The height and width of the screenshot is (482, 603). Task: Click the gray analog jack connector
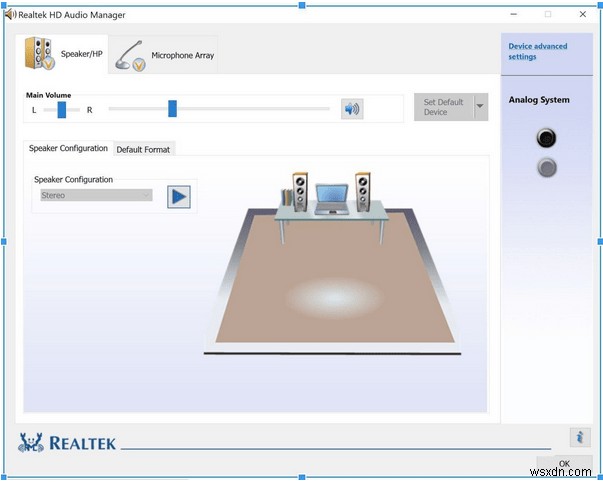click(546, 168)
